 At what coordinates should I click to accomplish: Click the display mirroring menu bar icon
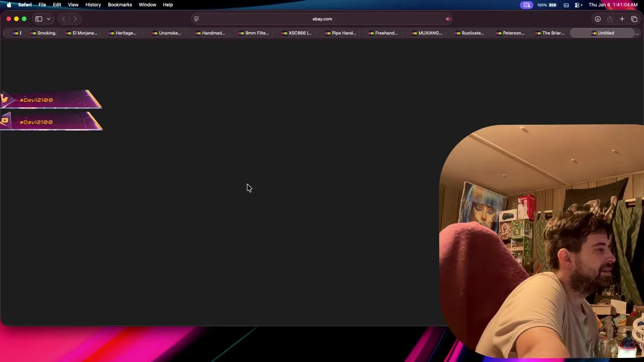coord(567,5)
